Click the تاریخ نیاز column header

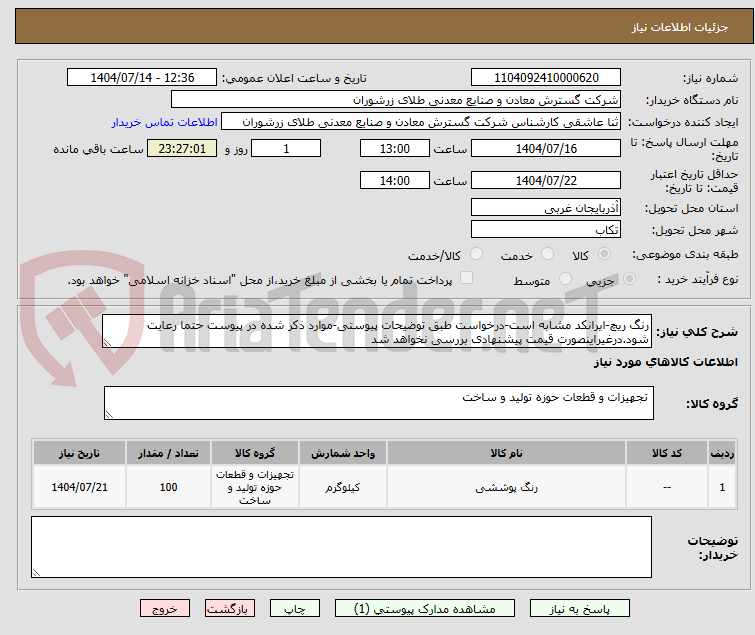(79, 453)
